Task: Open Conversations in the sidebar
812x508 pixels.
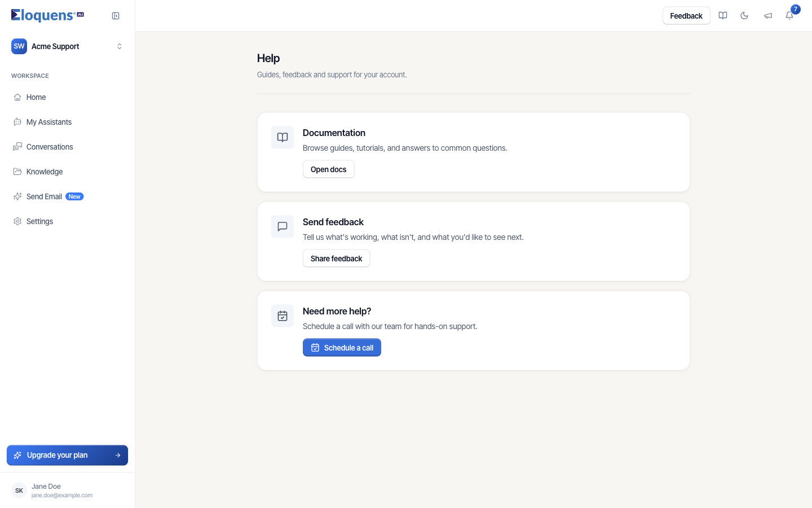Action: pyautogui.click(x=67, y=147)
